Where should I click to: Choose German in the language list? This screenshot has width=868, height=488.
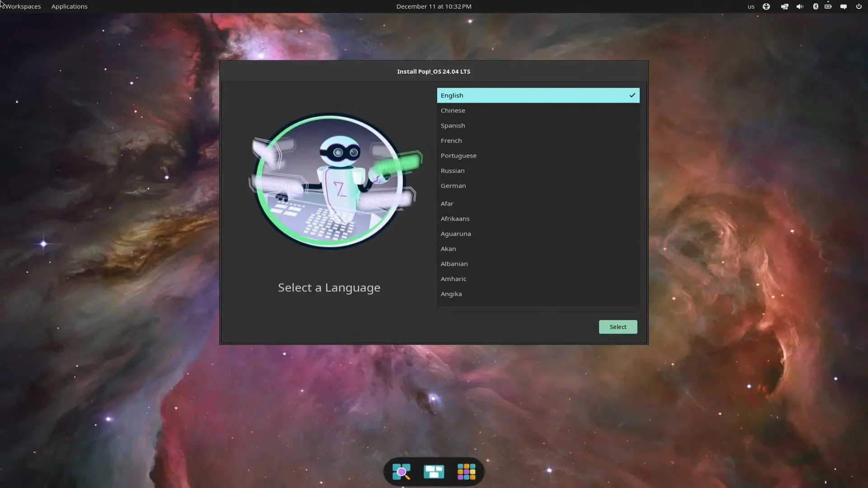point(538,186)
